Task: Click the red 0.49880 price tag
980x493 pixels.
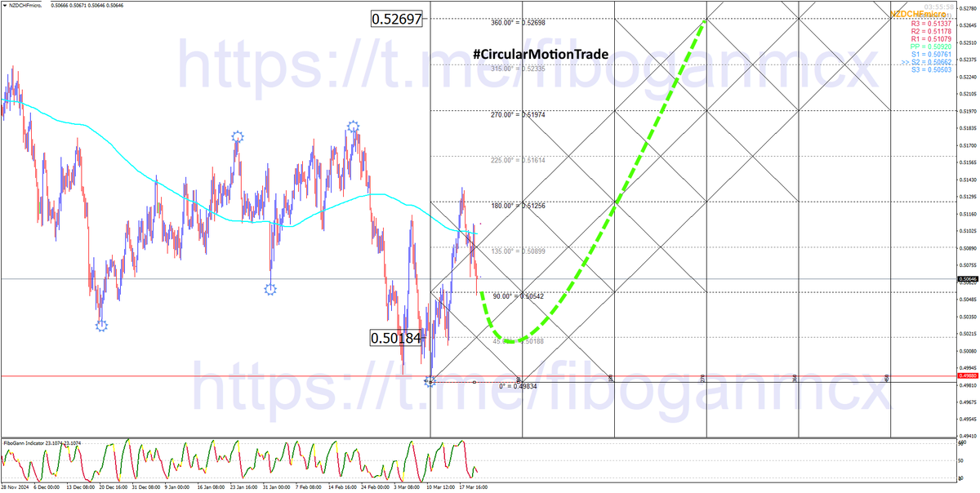Action: [966, 376]
